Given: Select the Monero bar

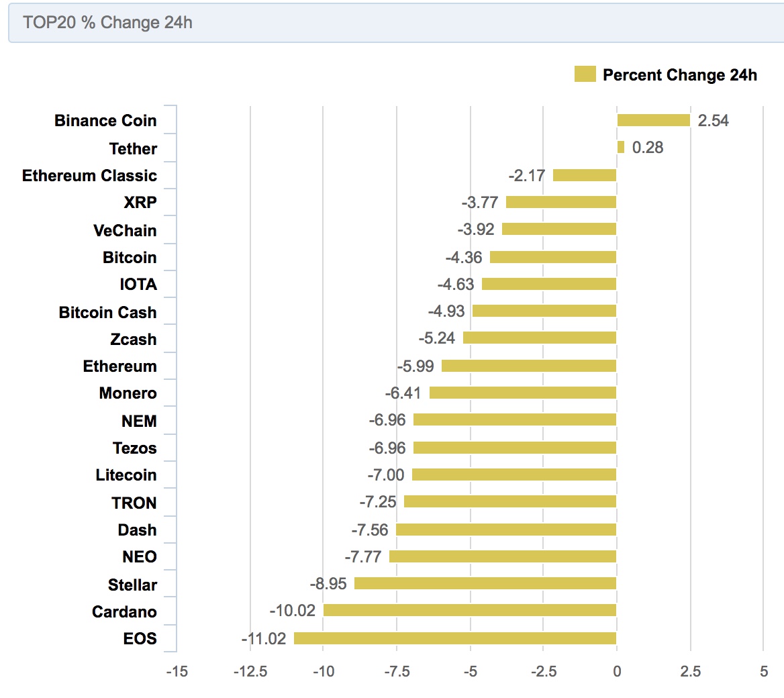Looking at the screenshot, I should point(523,393).
